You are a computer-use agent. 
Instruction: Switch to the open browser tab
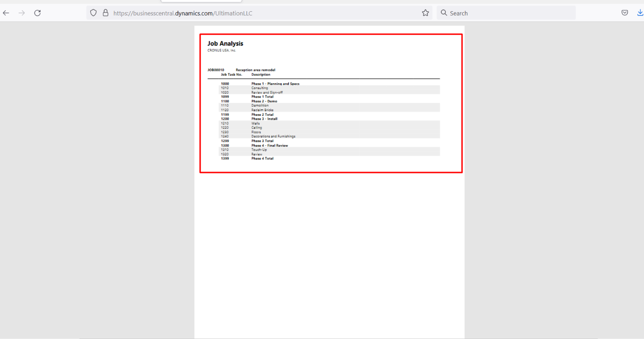[x=201, y=2]
